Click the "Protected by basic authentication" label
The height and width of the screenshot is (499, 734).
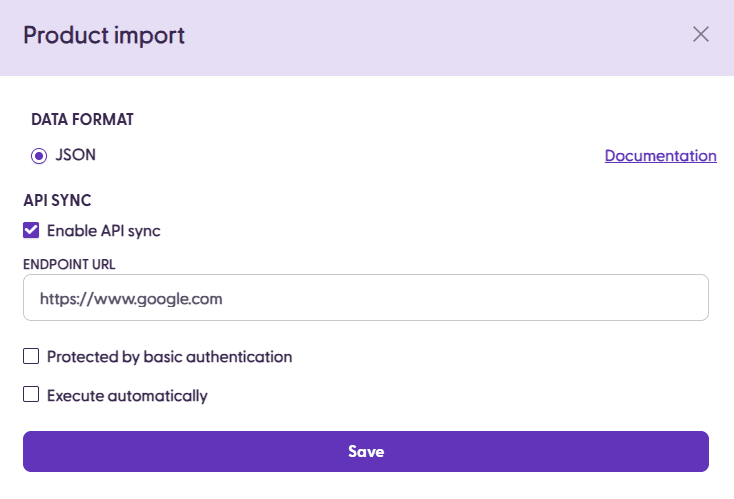[169, 356]
